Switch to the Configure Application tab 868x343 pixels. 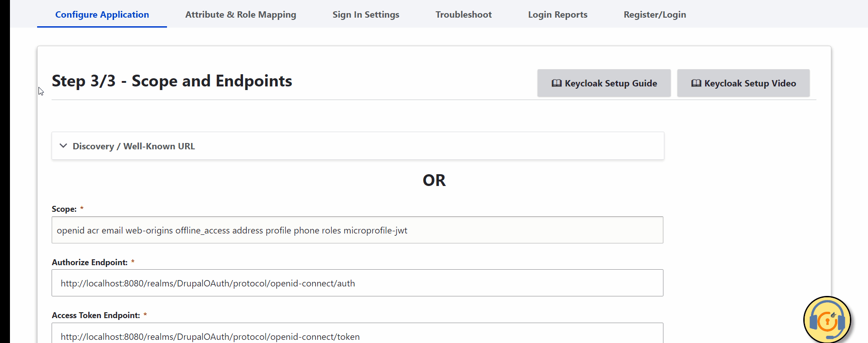[102, 14]
